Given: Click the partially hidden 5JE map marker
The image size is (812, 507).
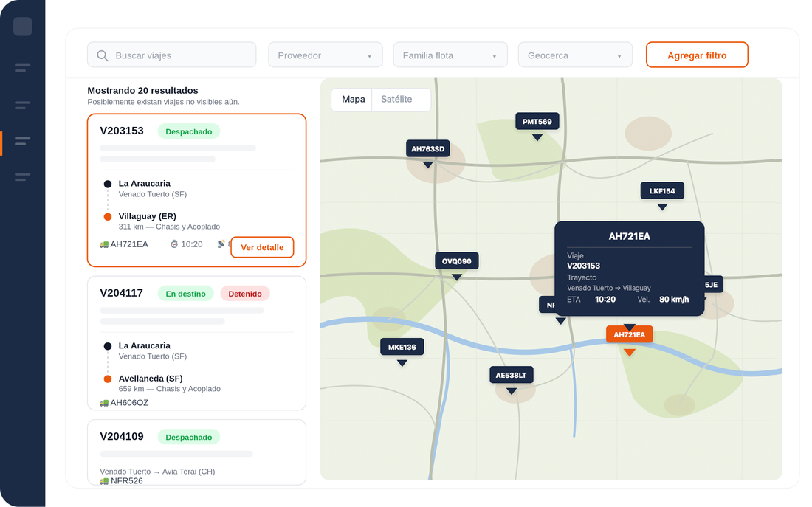Looking at the screenshot, I should tap(713, 285).
